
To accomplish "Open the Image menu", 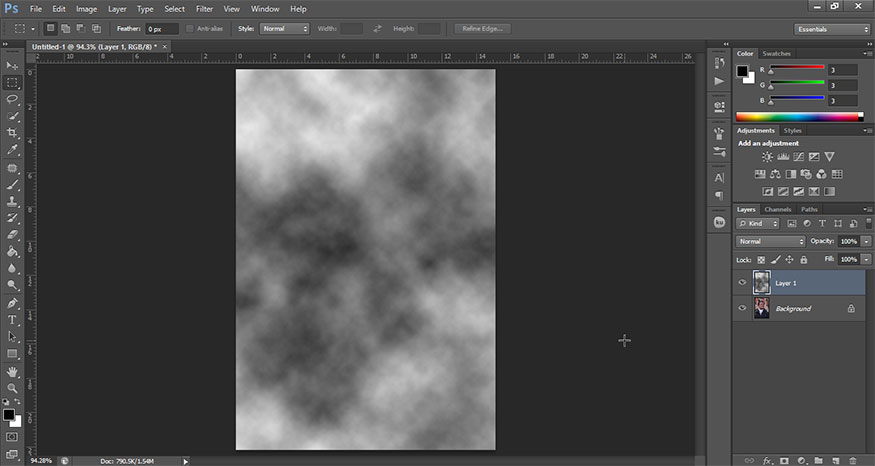I will pyautogui.click(x=86, y=9).
